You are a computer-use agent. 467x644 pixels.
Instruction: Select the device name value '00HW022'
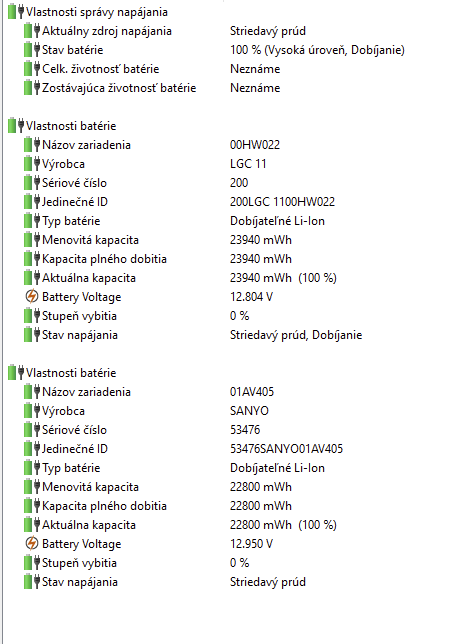tap(255, 145)
